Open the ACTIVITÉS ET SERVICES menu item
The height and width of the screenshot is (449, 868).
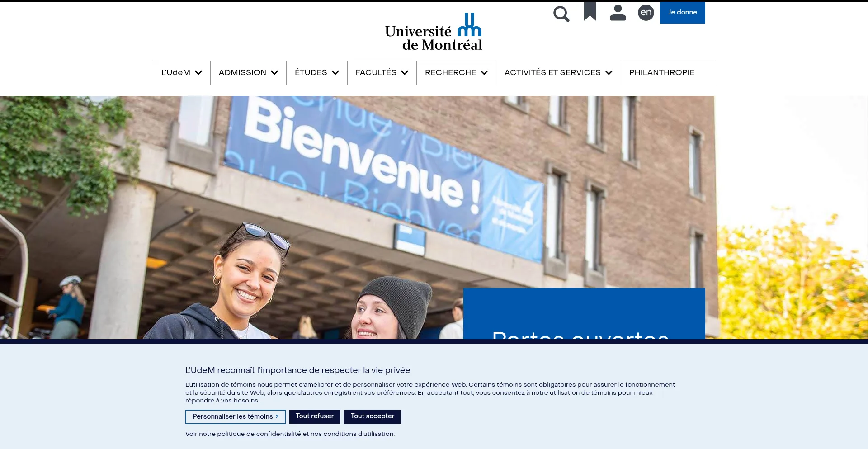pyautogui.click(x=552, y=73)
